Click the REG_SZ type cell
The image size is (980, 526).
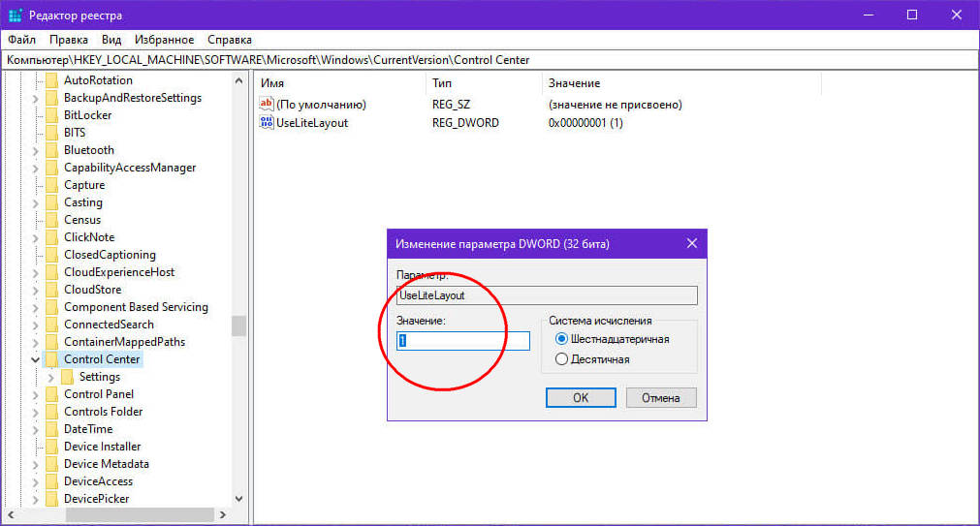(x=451, y=105)
